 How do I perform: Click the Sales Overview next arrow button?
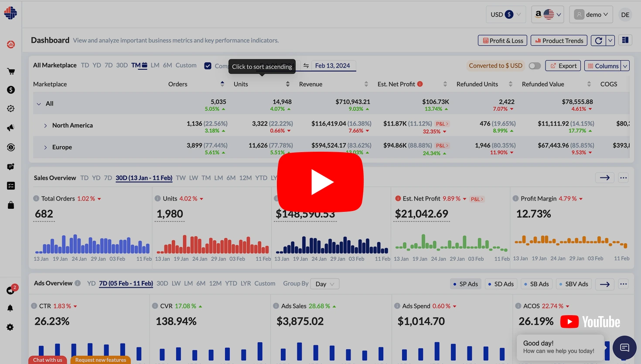[x=605, y=177]
